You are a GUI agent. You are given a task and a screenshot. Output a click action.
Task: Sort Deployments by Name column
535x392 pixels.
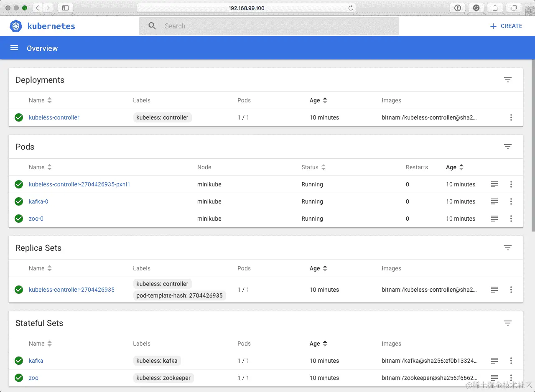40,100
